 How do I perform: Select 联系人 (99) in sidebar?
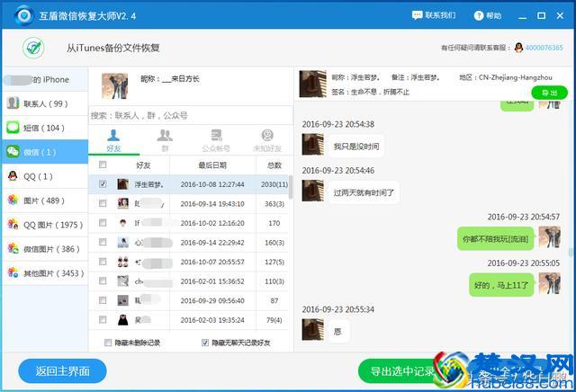coord(45,103)
